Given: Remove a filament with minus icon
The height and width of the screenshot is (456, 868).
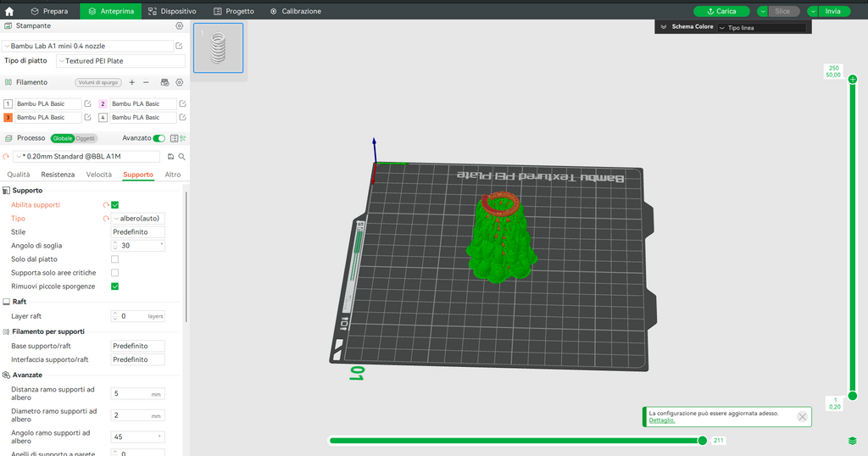Looking at the screenshot, I should [x=146, y=82].
